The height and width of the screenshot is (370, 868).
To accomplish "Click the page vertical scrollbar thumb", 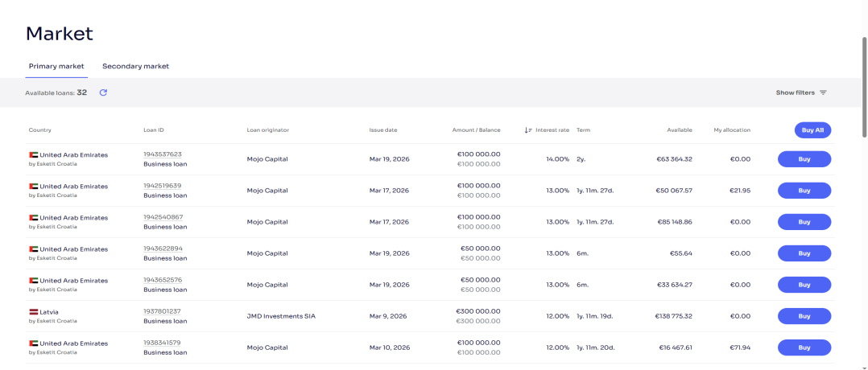I will [x=865, y=88].
